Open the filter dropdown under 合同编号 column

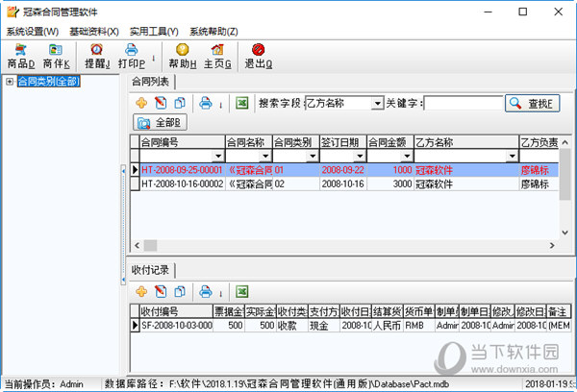point(217,156)
